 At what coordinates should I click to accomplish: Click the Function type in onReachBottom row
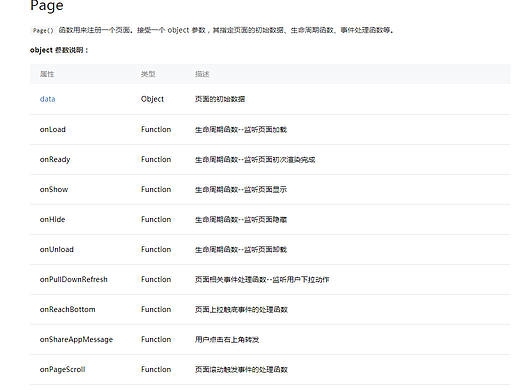click(x=156, y=309)
